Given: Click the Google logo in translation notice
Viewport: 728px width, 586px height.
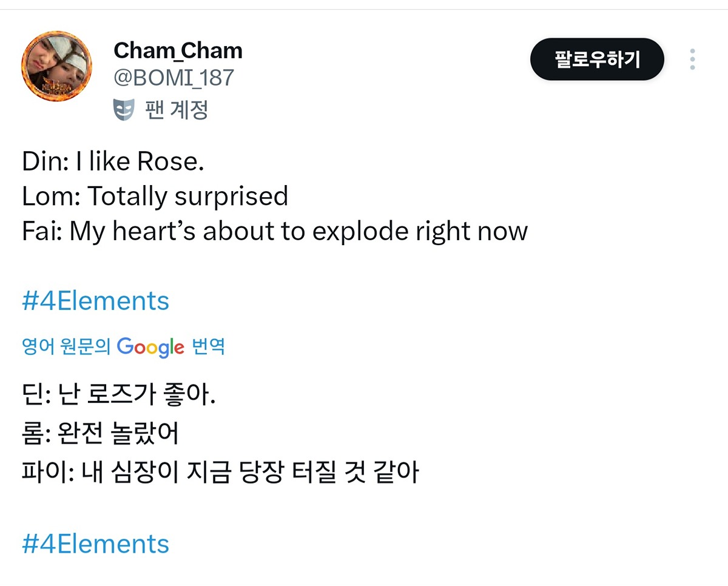Looking at the screenshot, I should [150, 346].
